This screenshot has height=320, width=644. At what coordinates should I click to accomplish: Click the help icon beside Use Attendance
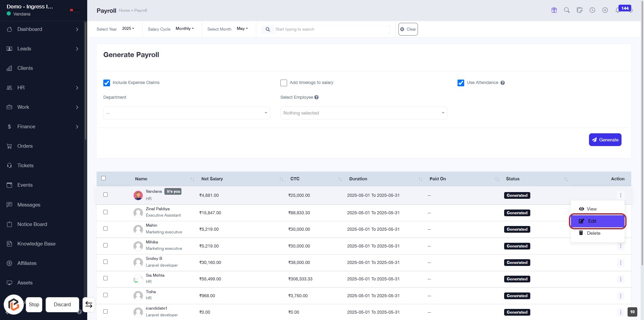click(x=502, y=83)
